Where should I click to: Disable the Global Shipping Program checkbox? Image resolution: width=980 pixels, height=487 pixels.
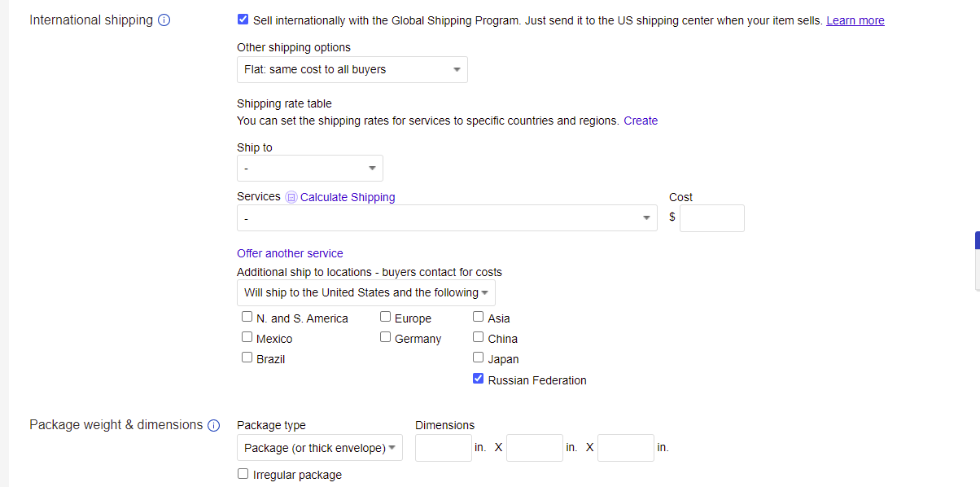(x=243, y=19)
